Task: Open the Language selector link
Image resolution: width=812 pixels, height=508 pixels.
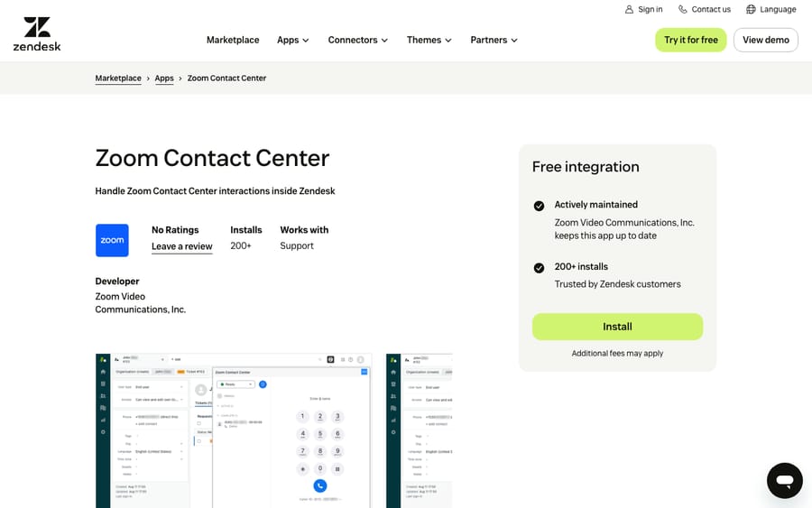Action: point(771,9)
